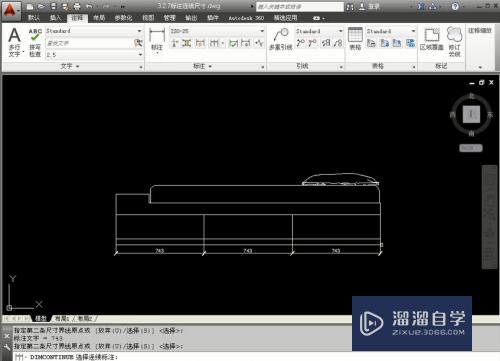
Task: Click the 登录 sign-in button
Action: [x=369, y=6]
